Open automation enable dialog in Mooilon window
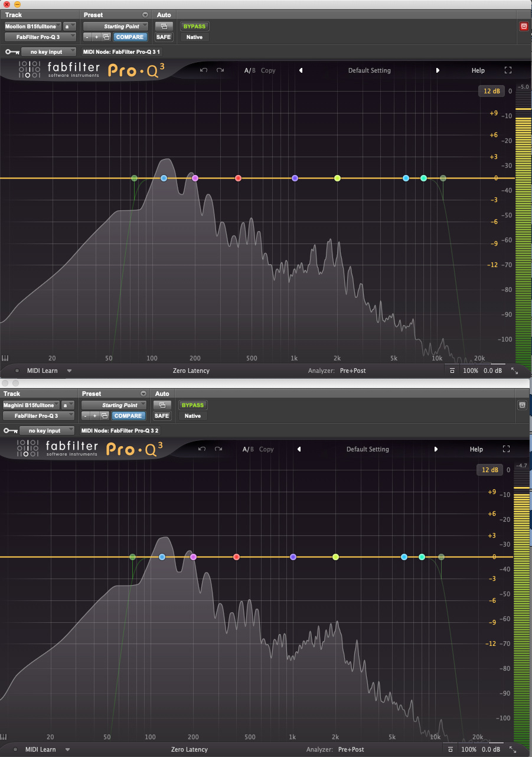The image size is (532, 757). (x=164, y=26)
